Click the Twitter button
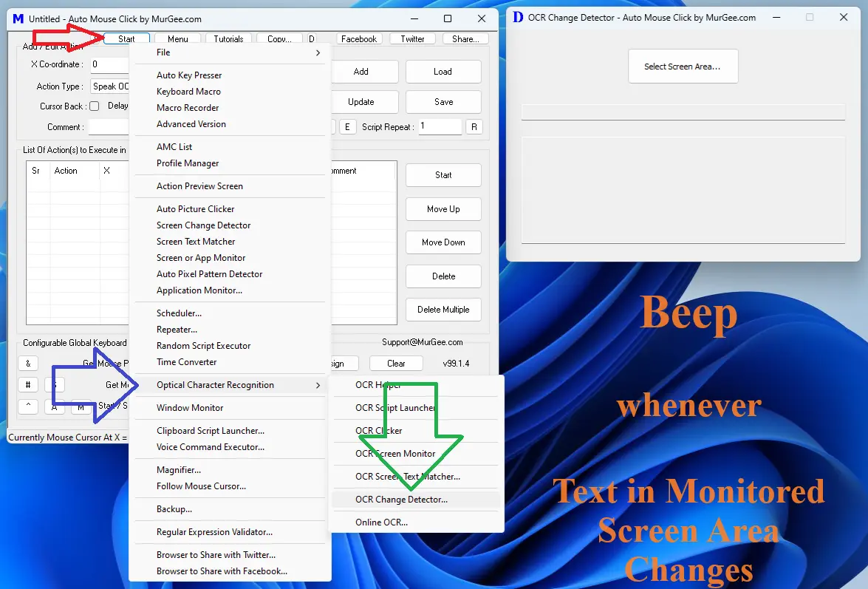Image resolution: width=868 pixels, height=589 pixels. (x=412, y=38)
